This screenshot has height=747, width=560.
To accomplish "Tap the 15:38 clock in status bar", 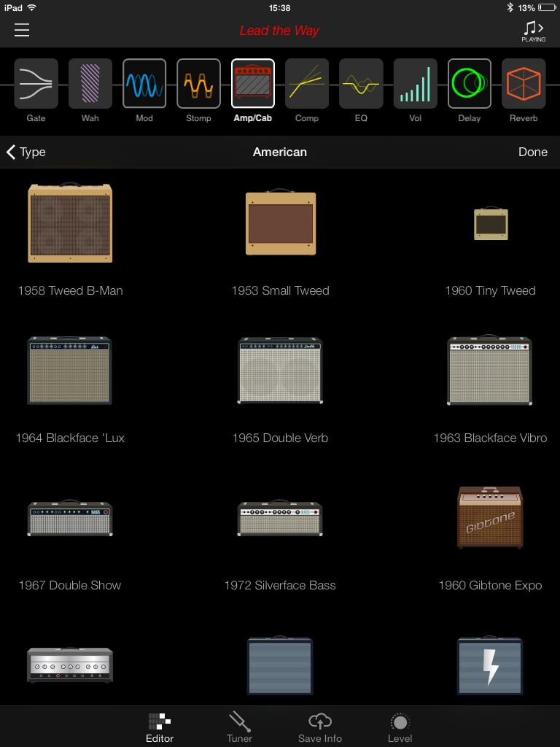I will coord(279,7).
